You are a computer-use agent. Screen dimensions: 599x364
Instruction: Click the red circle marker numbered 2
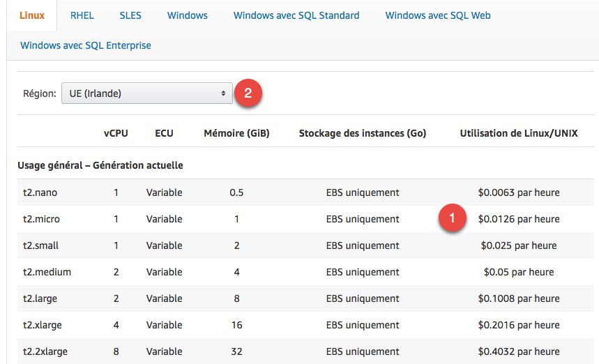tap(248, 93)
